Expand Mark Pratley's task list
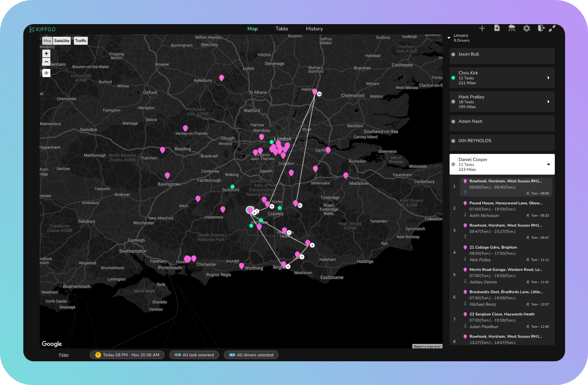This screenshot has height=385, width=588. click(548, 102)
